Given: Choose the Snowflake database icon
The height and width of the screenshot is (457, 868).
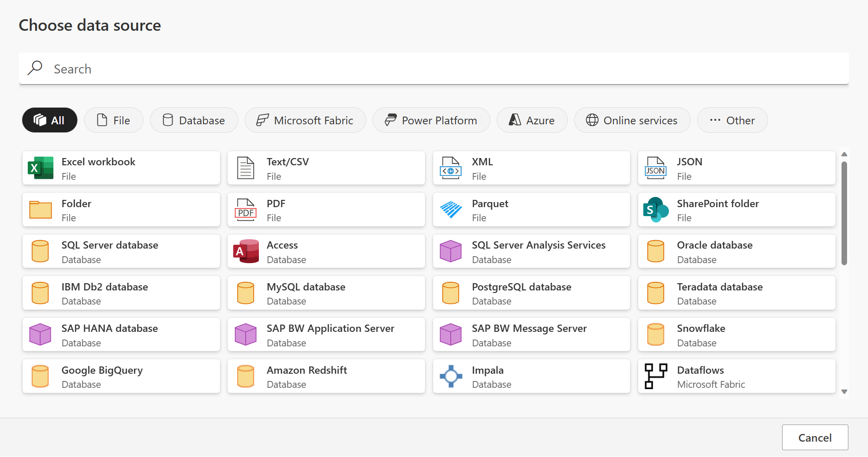Looking at the screenshot, I should click(655, 334).
